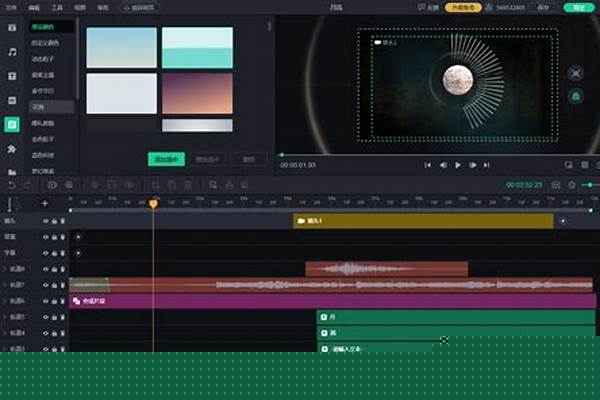The image size is (600, 400).
Task: Select the green highlighted background icon in sidebar
Action: point(12,125)
